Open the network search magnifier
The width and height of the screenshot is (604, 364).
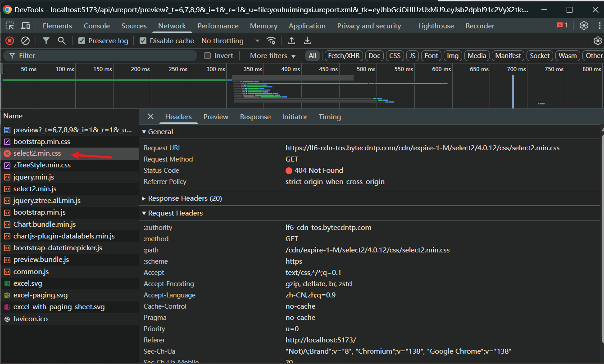point(62,40)
